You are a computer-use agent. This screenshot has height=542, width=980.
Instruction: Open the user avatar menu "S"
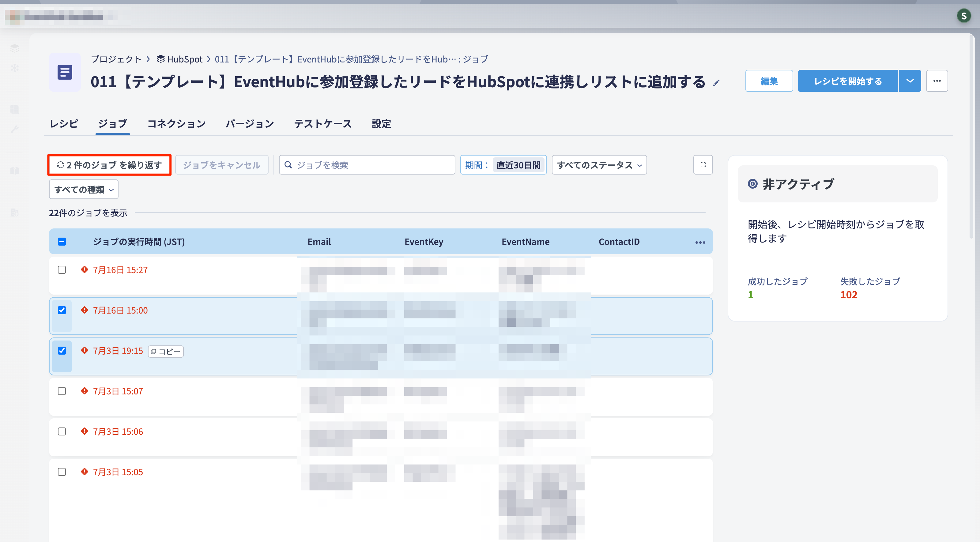963,16
